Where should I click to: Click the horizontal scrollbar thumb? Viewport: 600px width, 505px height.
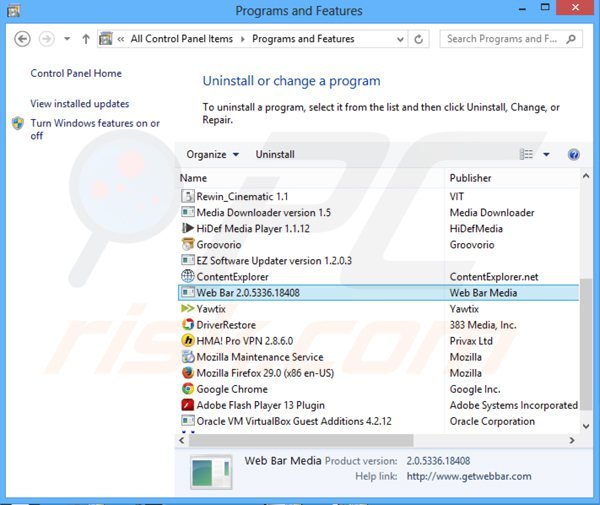pyautogui.click(x=301, y=440)
